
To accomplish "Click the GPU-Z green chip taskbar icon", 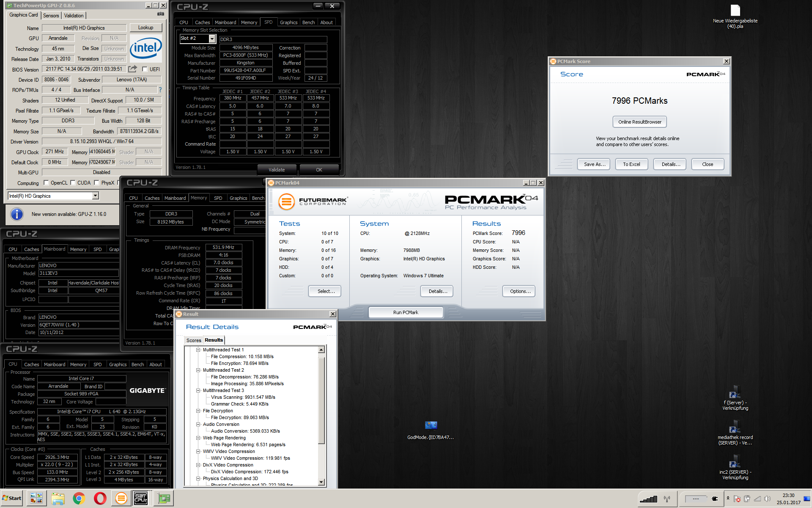I will click(164, 499).
